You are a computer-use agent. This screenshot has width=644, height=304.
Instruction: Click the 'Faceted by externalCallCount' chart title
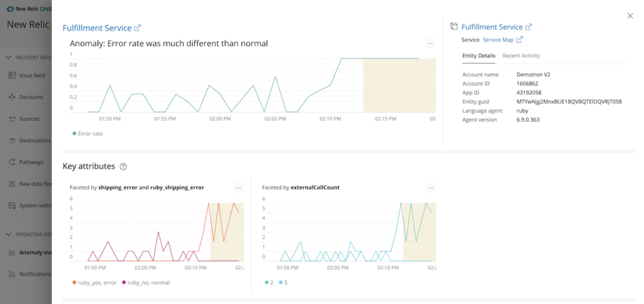[301, 188]
